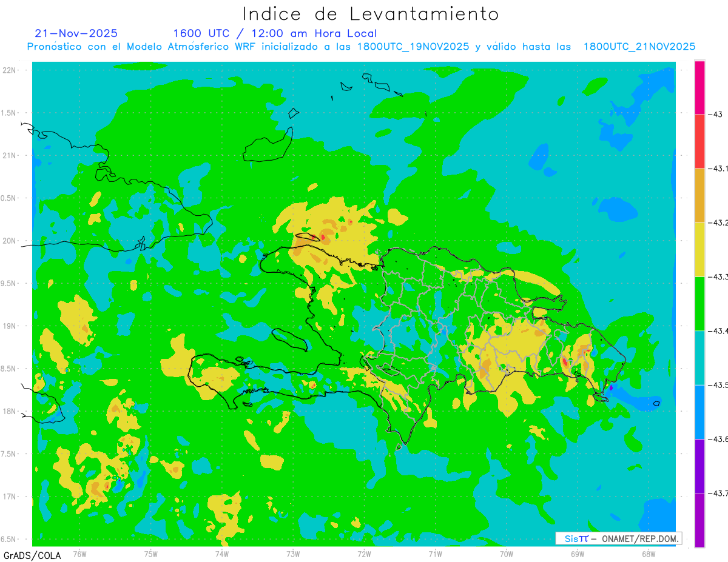Pick the purple swatch between -43.6 and -43.7
Viewport: 728px width, 562px height.
tap(699, 466)
